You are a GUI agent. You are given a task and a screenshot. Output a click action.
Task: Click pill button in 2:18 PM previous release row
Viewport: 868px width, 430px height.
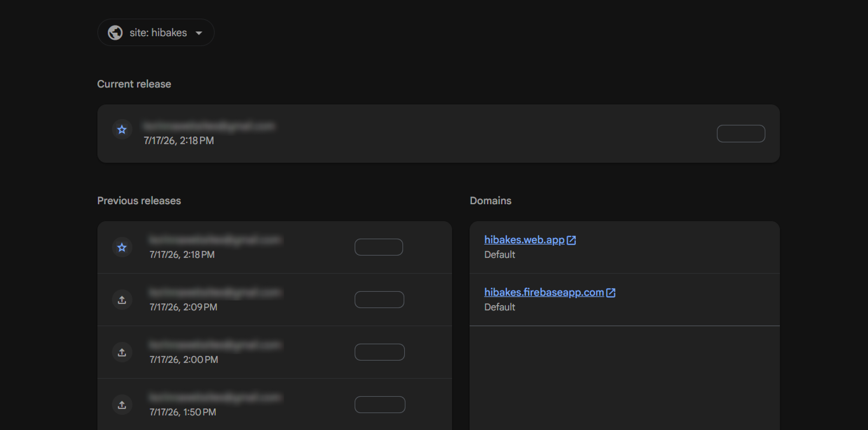[x=379, y=247]
